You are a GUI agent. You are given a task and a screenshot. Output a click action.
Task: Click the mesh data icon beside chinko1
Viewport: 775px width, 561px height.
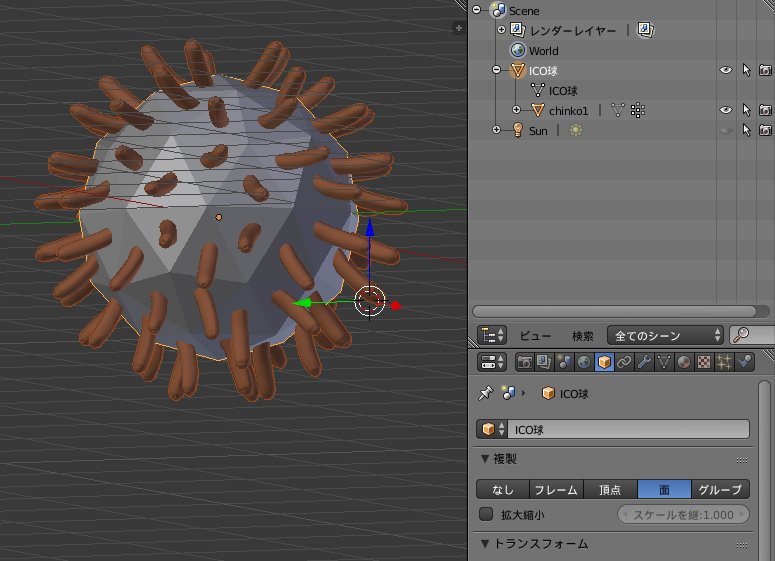(618, 110)
